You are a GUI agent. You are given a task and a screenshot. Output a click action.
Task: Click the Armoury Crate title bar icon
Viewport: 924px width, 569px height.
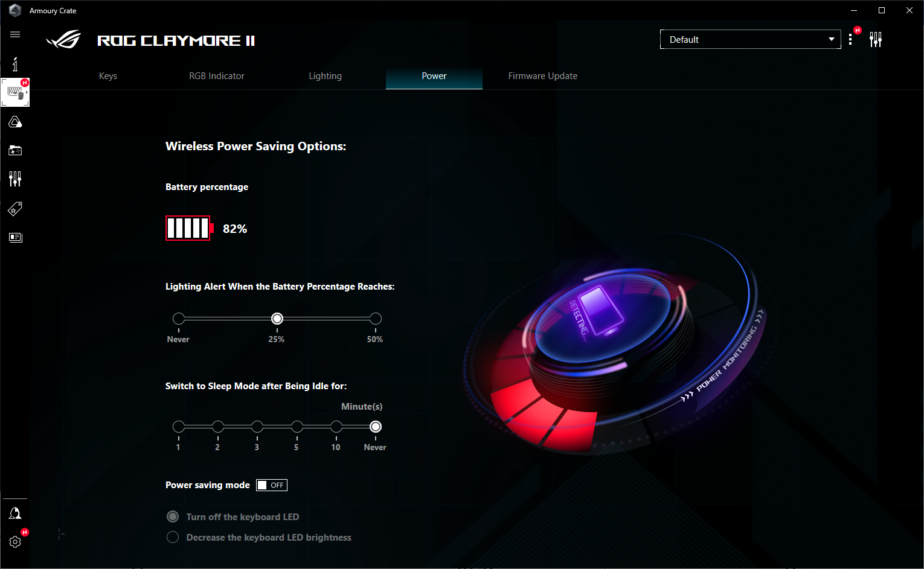pyautogui.click(x=15, y=10)
